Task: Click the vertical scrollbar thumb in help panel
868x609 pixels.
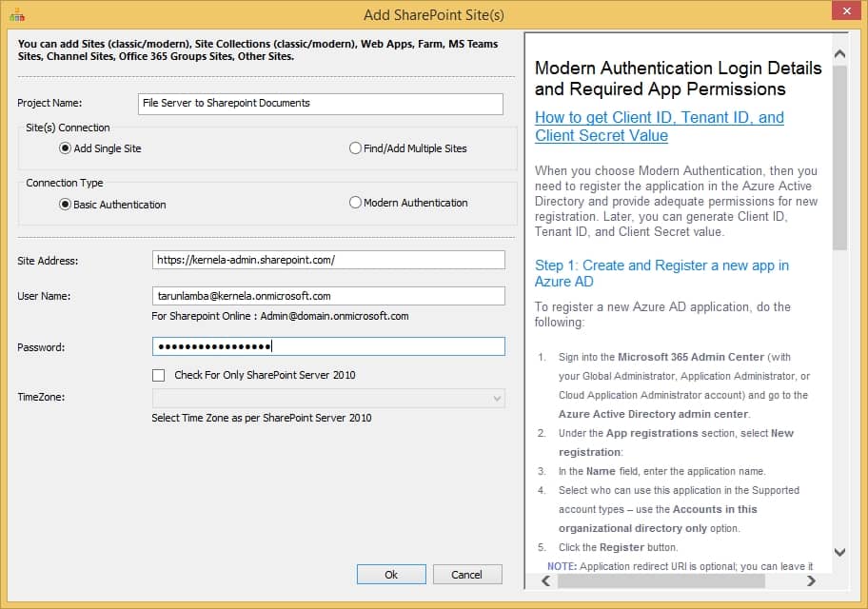Action: click(839, 158)
